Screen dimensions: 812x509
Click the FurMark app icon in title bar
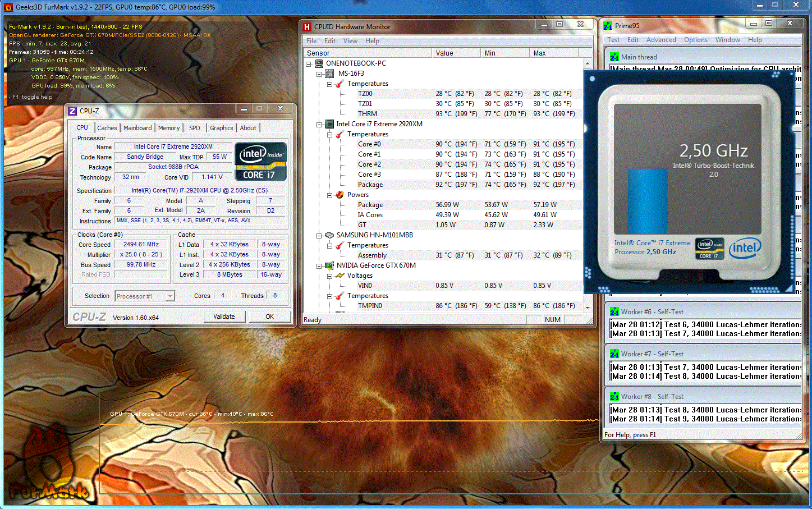coord(8,7)
